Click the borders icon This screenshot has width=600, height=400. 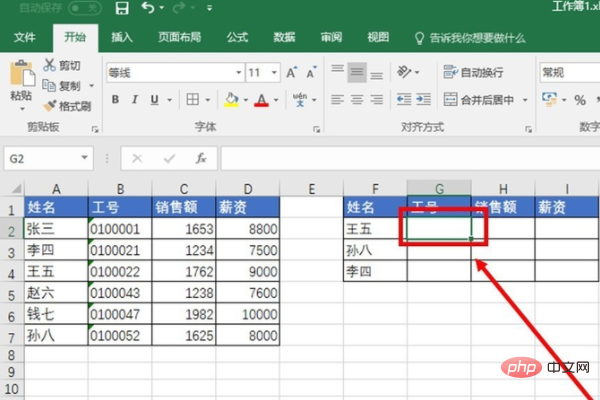(x=192, y=100)
